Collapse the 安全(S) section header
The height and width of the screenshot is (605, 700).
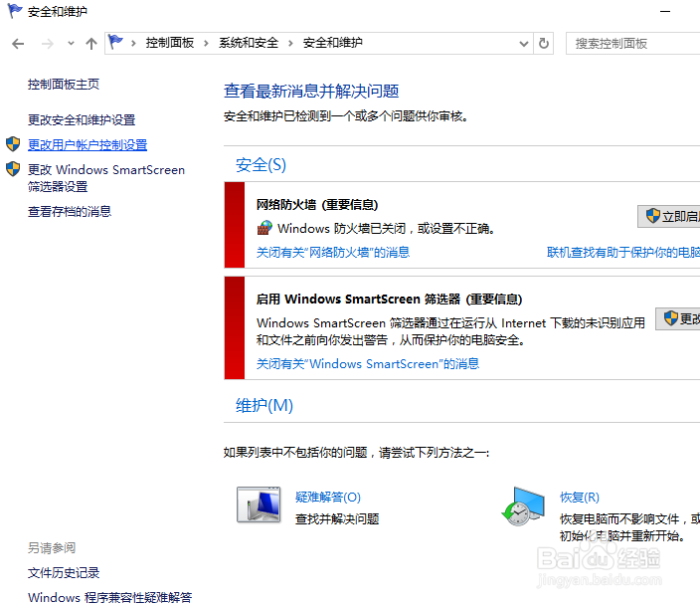[261, 165]
